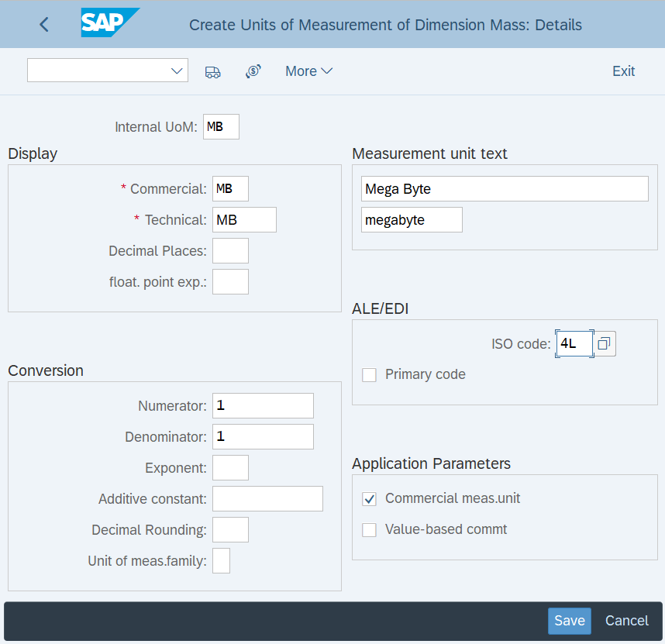Uncheck Commercial meas.unit checkbox
The height and width of the screenshot is (644, 665).
coord(369,499)
